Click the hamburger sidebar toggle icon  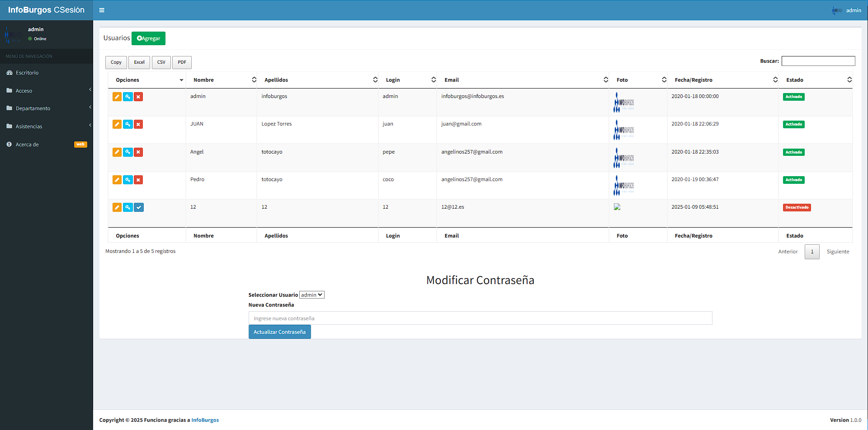pos(102,10)
